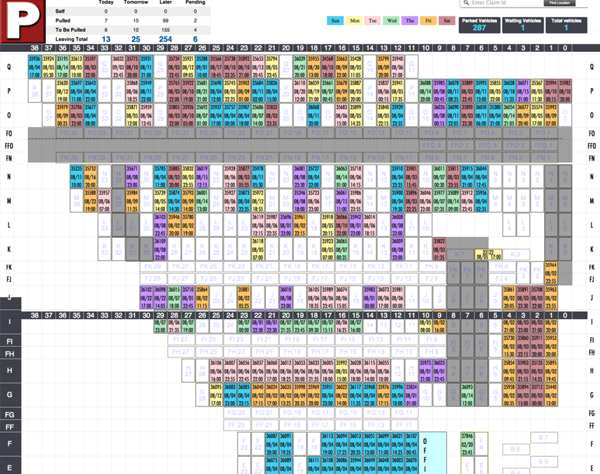Screen dimensions: 600x474
Task: Open Leaving Total count 254 for Later
Action: (166, 39)
